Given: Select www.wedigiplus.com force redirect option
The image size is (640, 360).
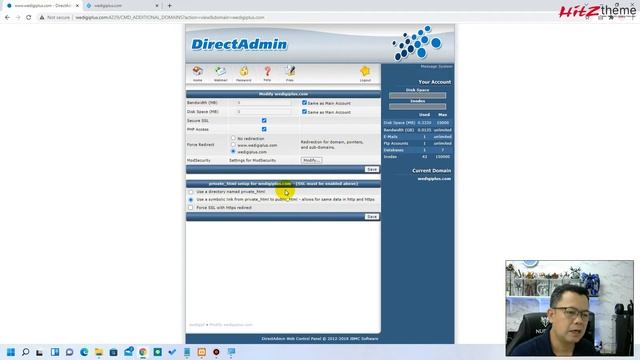Looking at the screenshot, I should point(233,144).
